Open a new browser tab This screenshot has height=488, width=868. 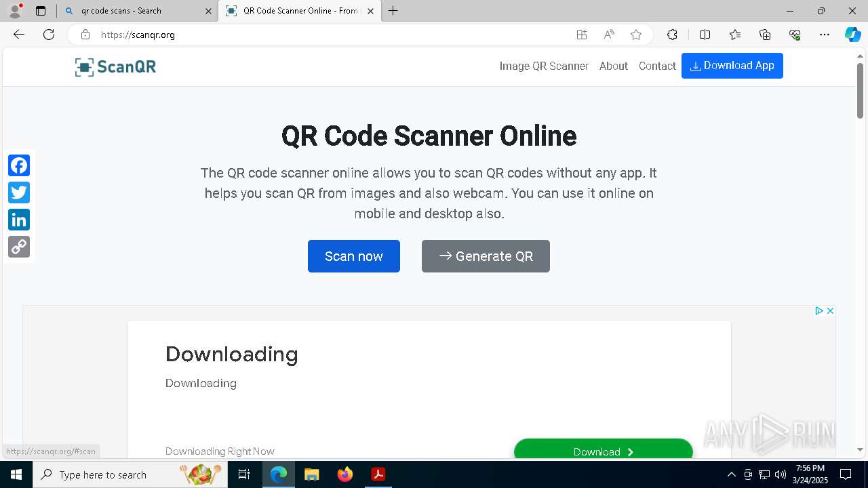click(x=393, y=11)
